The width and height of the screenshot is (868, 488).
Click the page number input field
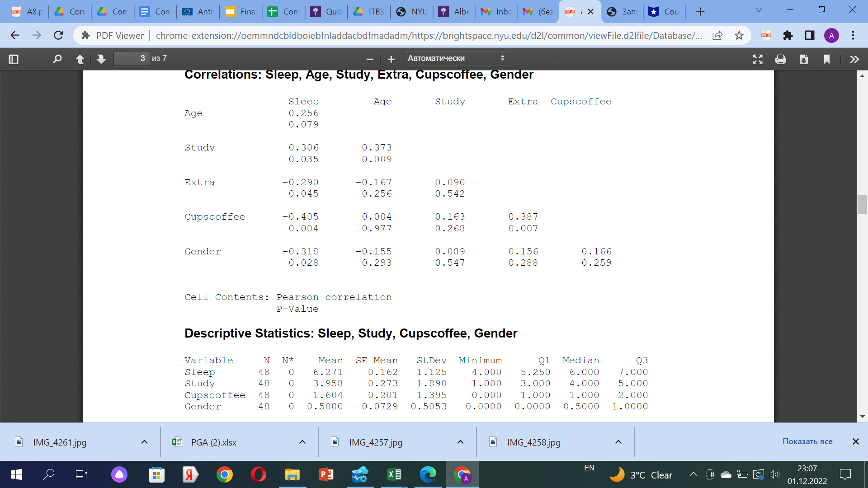tap(131, 58)
